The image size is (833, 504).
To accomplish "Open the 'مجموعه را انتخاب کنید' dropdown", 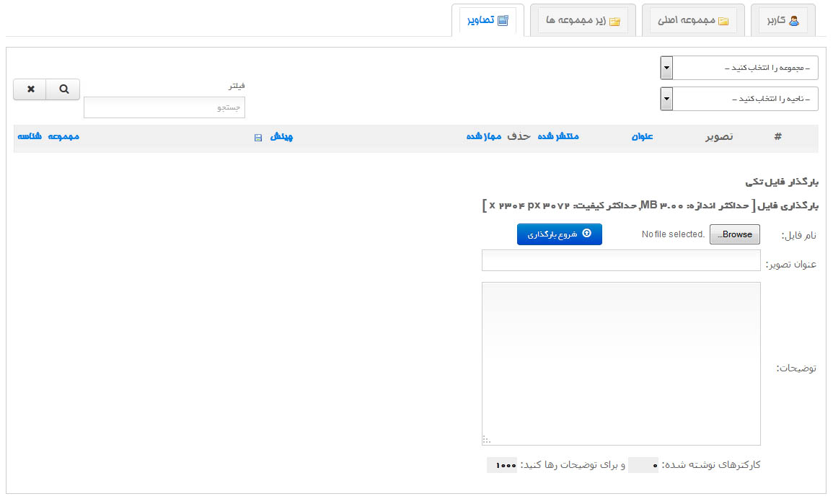I will (x=739, y=68).
